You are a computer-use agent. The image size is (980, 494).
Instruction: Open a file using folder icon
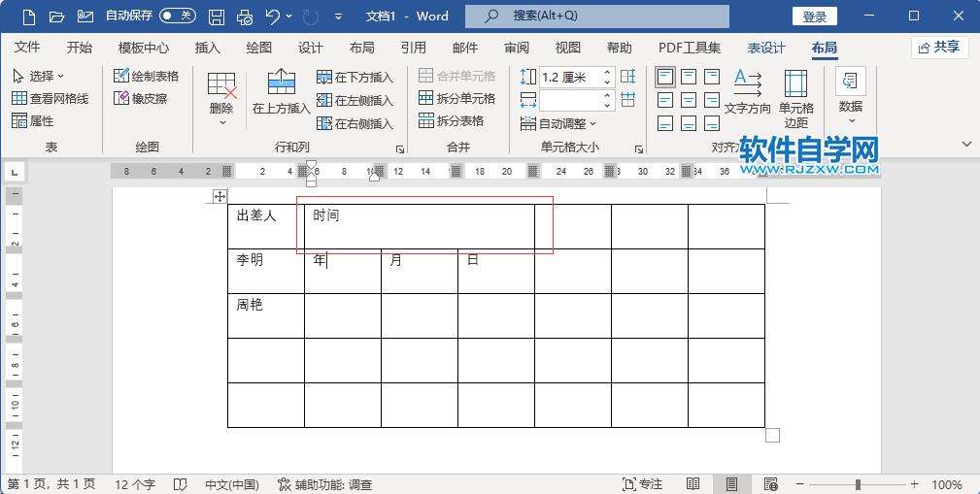(x=56, y=16)
